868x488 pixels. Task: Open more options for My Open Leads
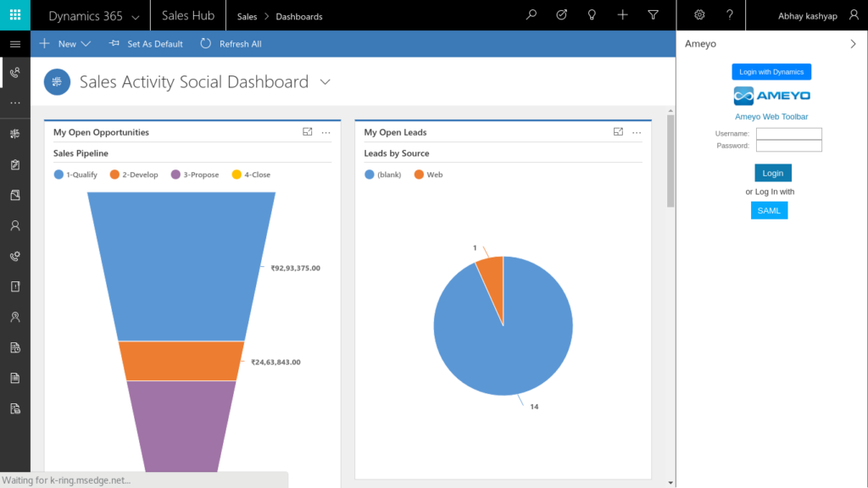637,132
